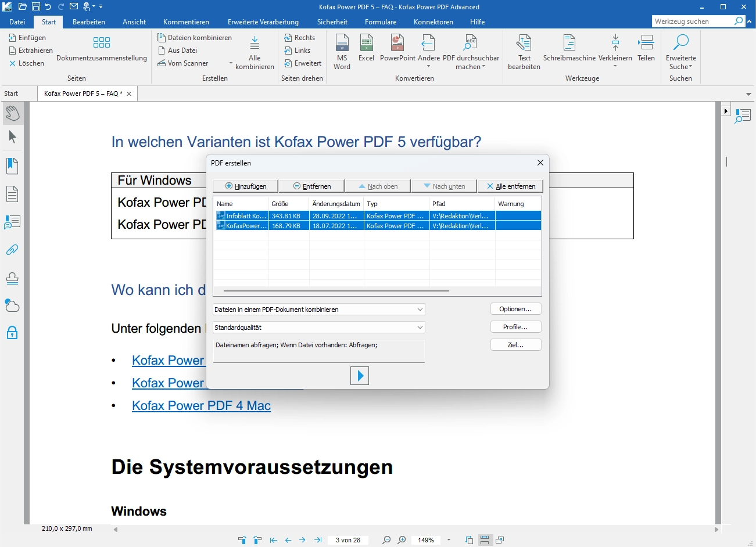This screenshot has height=547, width=756.
Task: Open the search panel icon at the right edge
Action: (743, 116)
